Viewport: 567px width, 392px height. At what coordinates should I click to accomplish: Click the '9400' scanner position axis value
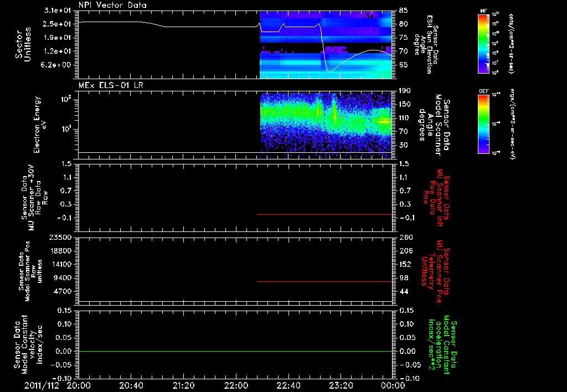tap(63, 278)
